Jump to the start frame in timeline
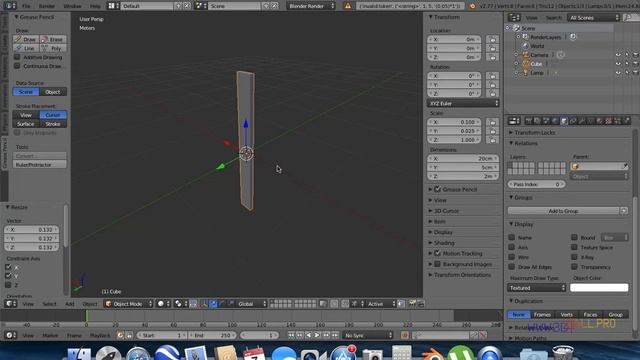Viewport: 640px width, 360px height. (291, 335)
